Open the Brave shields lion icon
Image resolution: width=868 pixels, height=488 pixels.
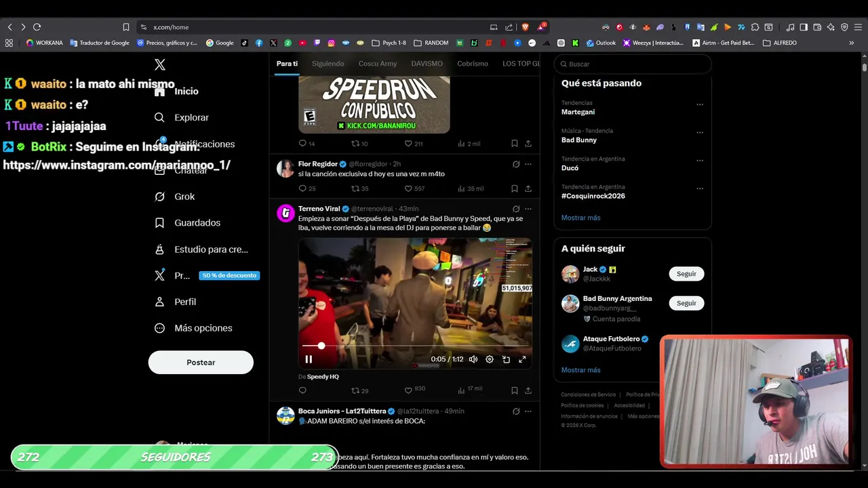tap(525, 27)
